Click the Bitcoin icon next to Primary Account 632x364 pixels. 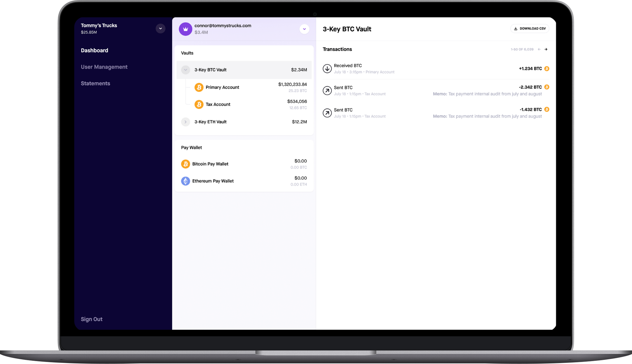[x=199, y=87]
